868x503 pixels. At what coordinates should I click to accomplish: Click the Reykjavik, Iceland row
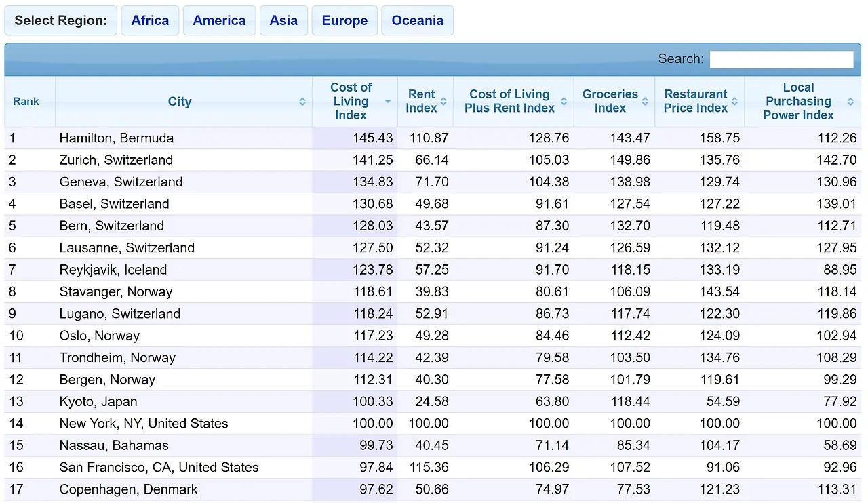coord(433,270)
